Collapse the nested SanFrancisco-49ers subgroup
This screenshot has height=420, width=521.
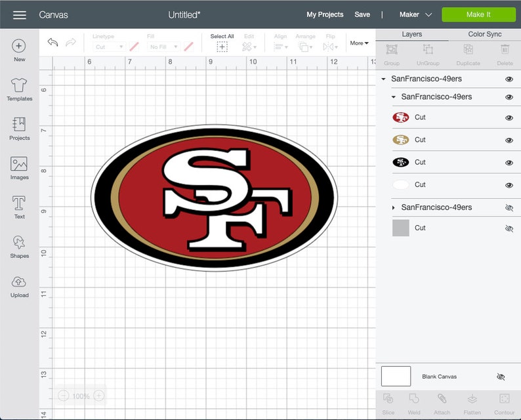pyautogui.click(x=394, y=97)
